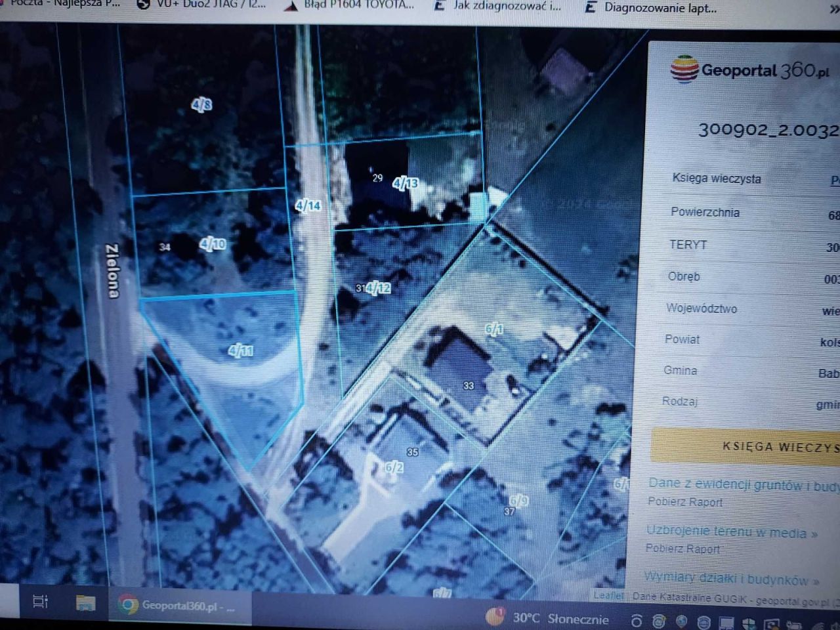
Task: Click the "Obręb" row label
Action: click(684, 276)
